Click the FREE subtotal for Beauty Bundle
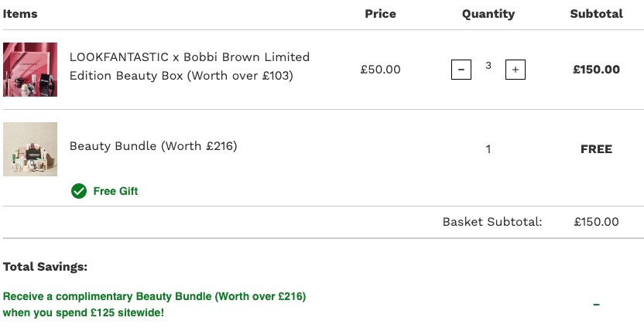This screenshot has width=644, height=331. pos(596,149)
